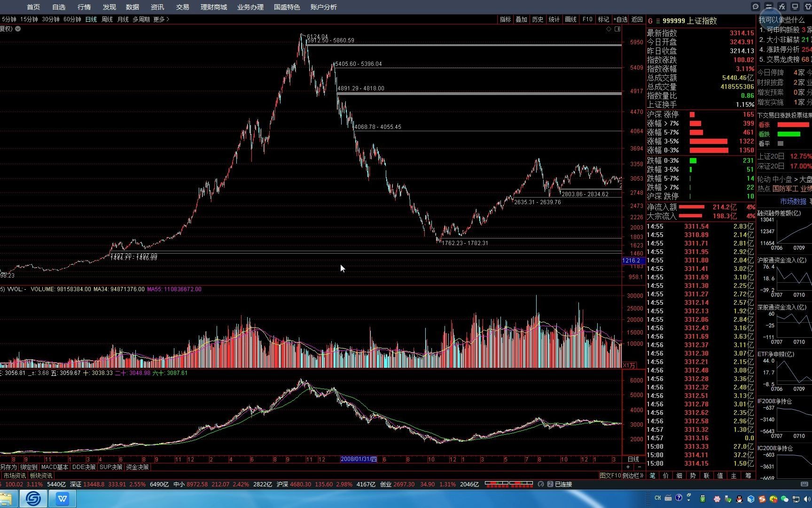The image size is (812, 508).
Task: Zoom out the chart with minus button
Action: click(x=639, y=467)
